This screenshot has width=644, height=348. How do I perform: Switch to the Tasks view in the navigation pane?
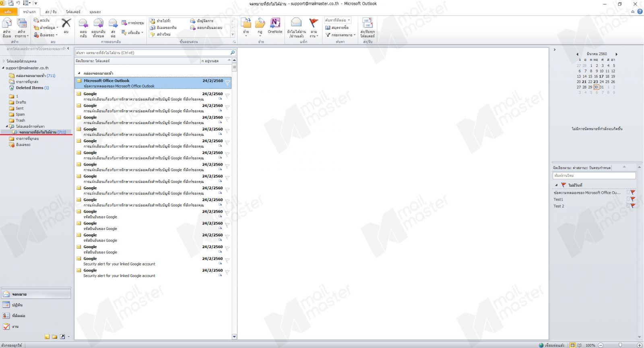[36, 327]
